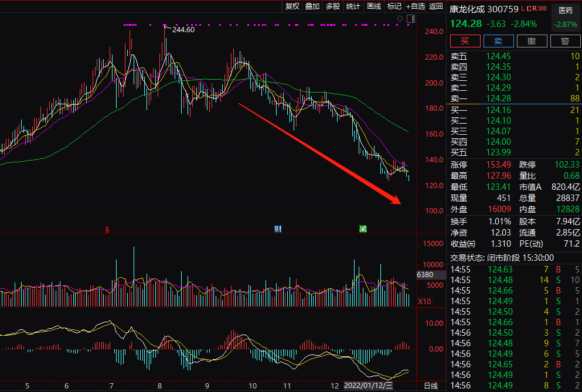Click the green 减 shareholder reduction marker
This screenshot has height=392, width=582.
pyautogui.click(x=363, y=229)
